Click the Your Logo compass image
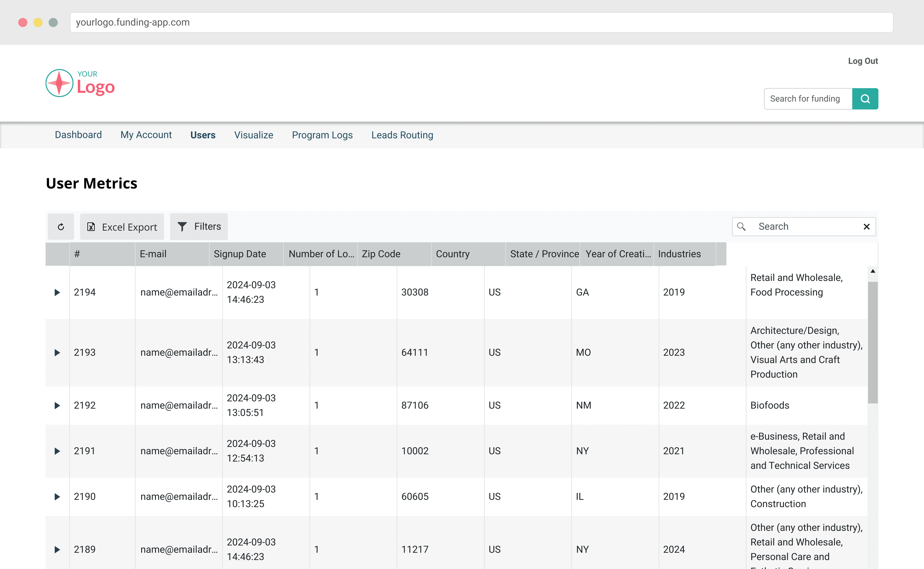 pos(59,83)
